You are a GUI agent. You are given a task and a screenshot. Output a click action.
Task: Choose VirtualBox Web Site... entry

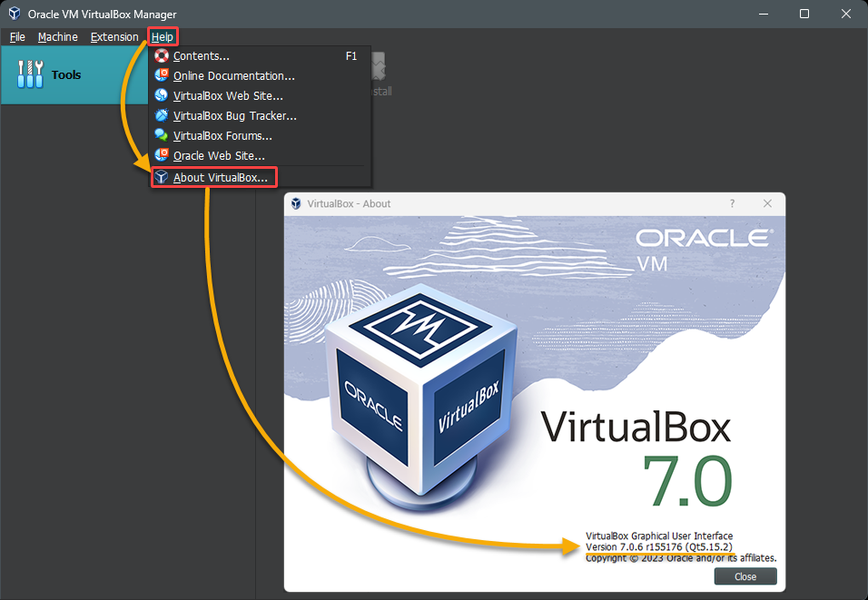(x=260, y=95)
